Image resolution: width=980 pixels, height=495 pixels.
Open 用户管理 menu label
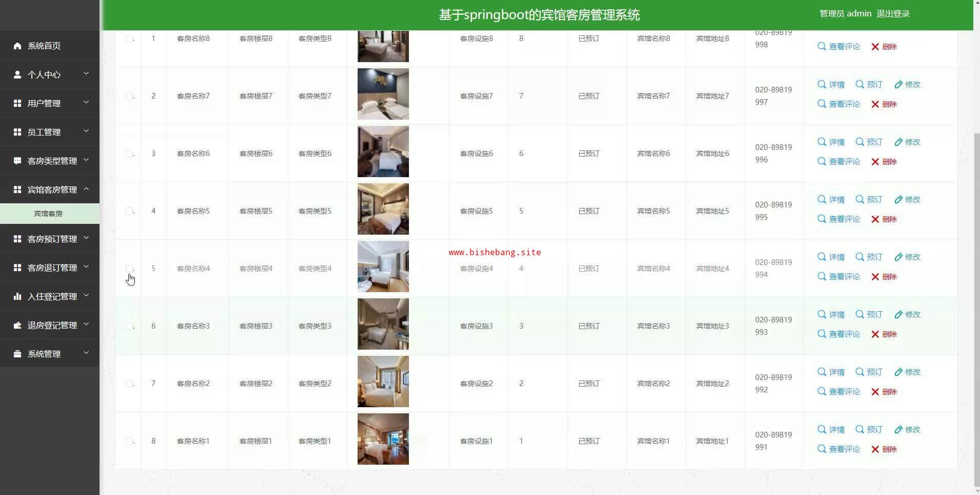coord(44,103)
